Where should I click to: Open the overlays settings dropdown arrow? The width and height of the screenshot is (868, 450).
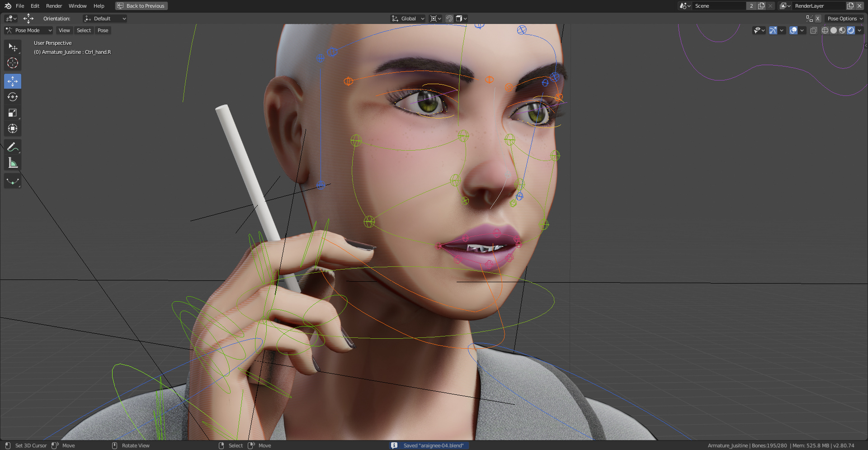tap(802, 30)
